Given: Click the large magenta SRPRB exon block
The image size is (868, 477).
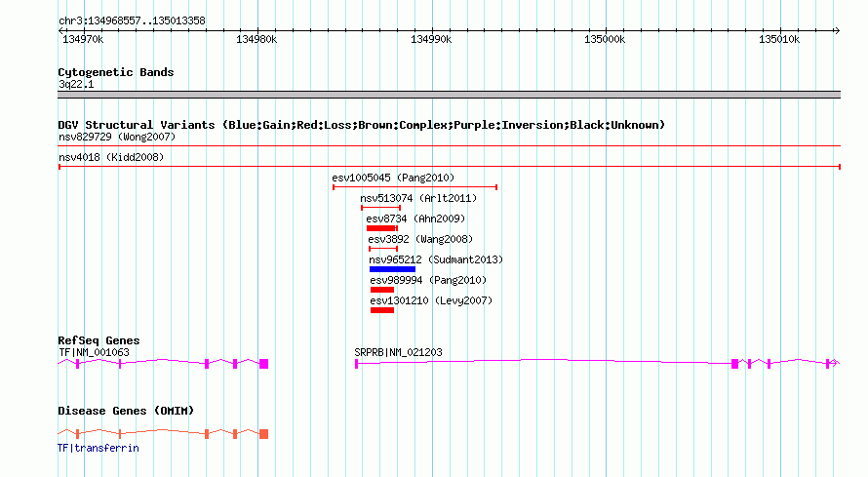Looking at the screenshot, I should click(x=734, y=364).
